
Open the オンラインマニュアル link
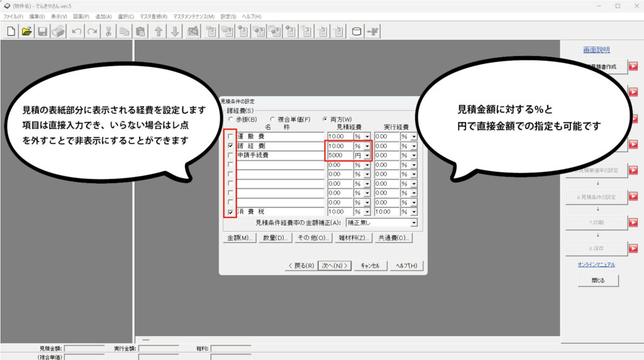[x=596, y=265]
